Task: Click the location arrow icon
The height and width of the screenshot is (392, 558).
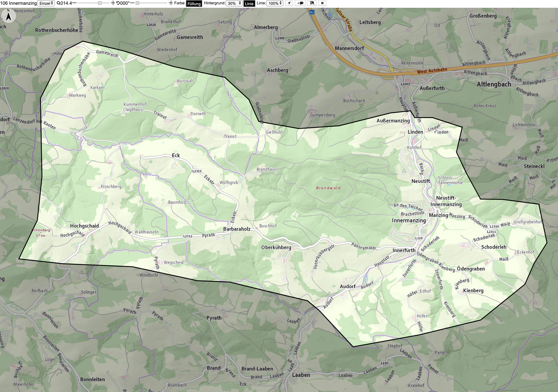Action: pos(289,3)
